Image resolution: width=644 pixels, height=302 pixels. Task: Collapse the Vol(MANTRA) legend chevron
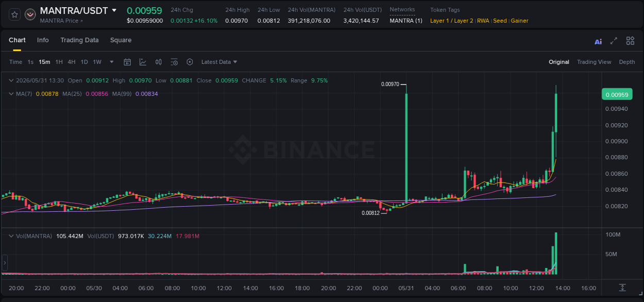(x=11, y=236)
